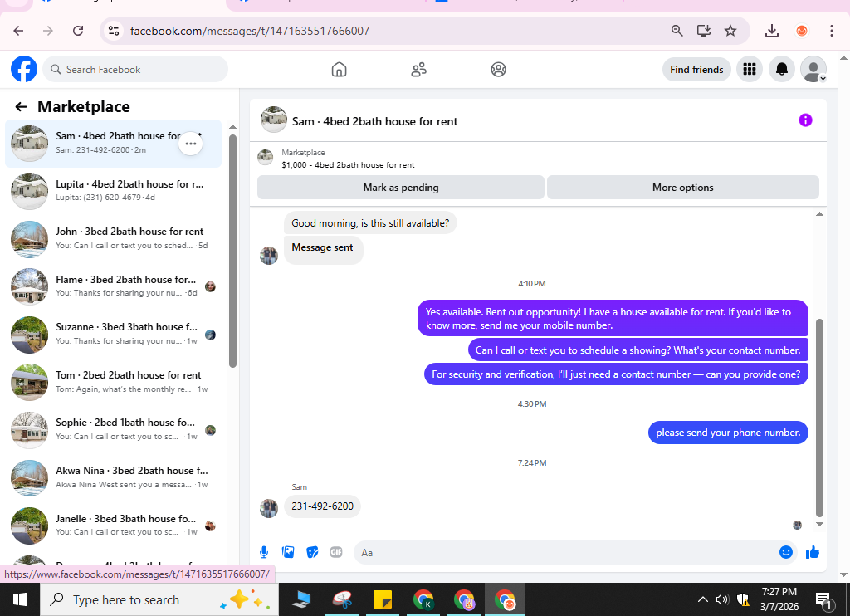The width and height of the screenshot is (850, 616).
Task: Show hidden system tray icons
Action: (x=702, y=599)
